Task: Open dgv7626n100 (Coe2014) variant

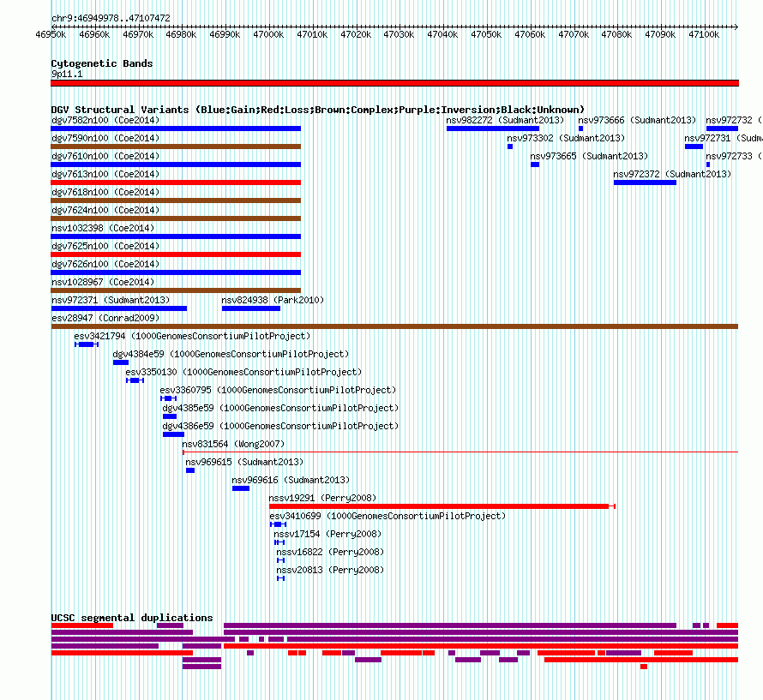Action: [105, 264]
